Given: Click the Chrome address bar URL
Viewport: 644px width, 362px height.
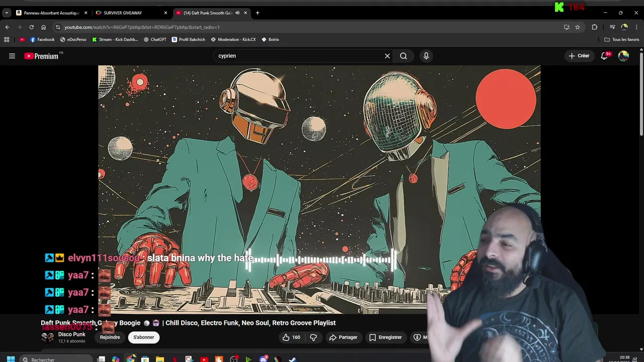Looking at the screenshot, I should [142, 27].
